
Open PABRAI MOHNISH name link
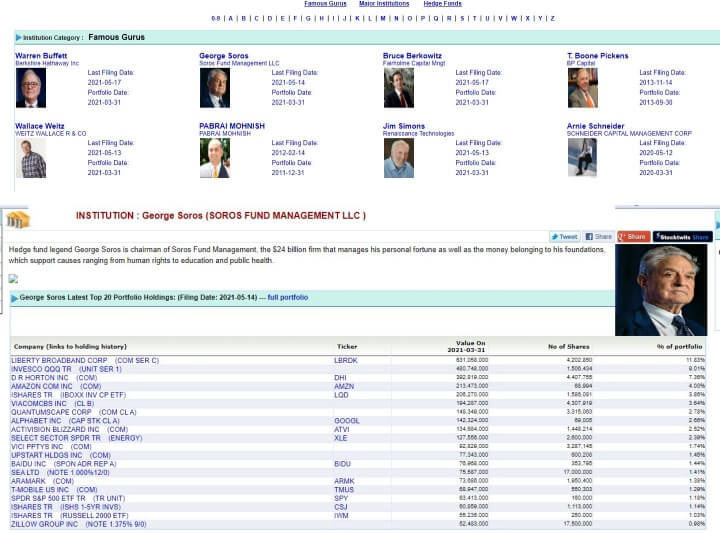[x=232, y=126]
